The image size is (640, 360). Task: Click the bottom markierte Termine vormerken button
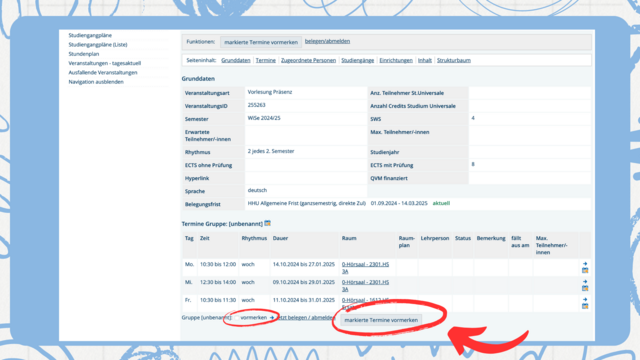coord(381,320)
